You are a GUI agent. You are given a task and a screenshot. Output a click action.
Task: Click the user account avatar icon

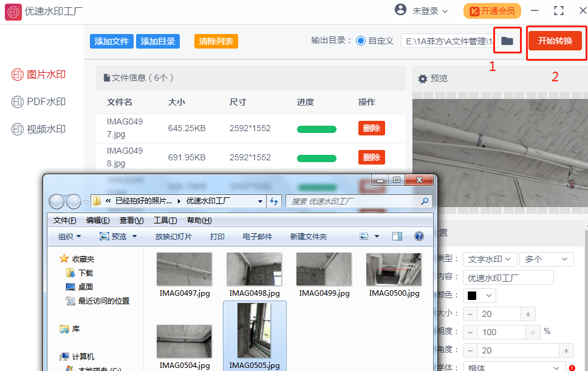pyautogui.click(x=400, y=10)
